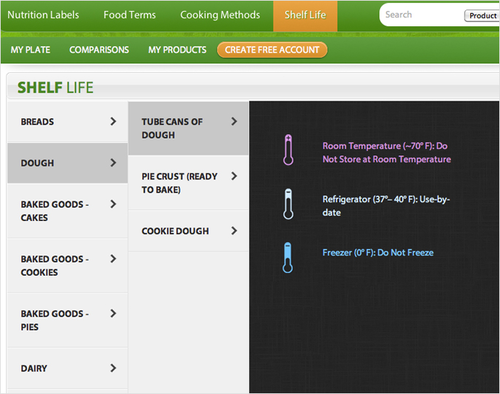Expand the Dairy category chevron

pos(113,368)
